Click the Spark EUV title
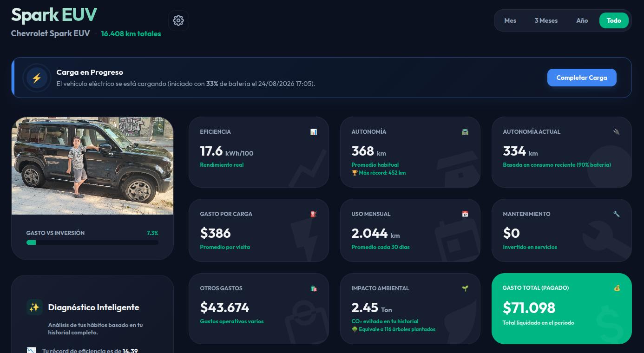 (x=54, y=15)
